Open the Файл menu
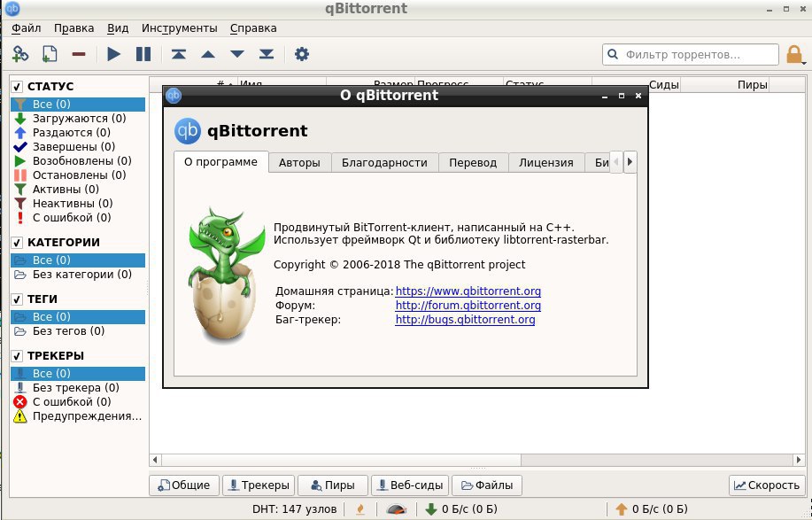The height and width of the screenshot is (520, 812). pos(27,28)
